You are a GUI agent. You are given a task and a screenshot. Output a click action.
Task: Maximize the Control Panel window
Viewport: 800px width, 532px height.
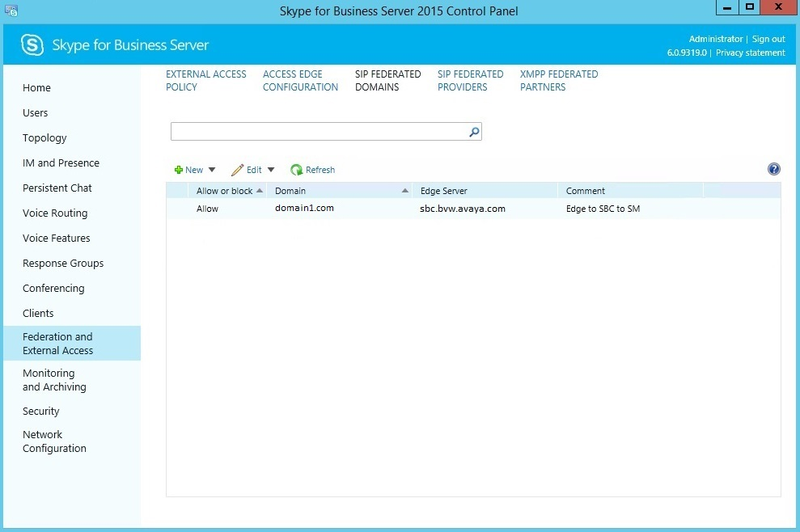point(749,7)
